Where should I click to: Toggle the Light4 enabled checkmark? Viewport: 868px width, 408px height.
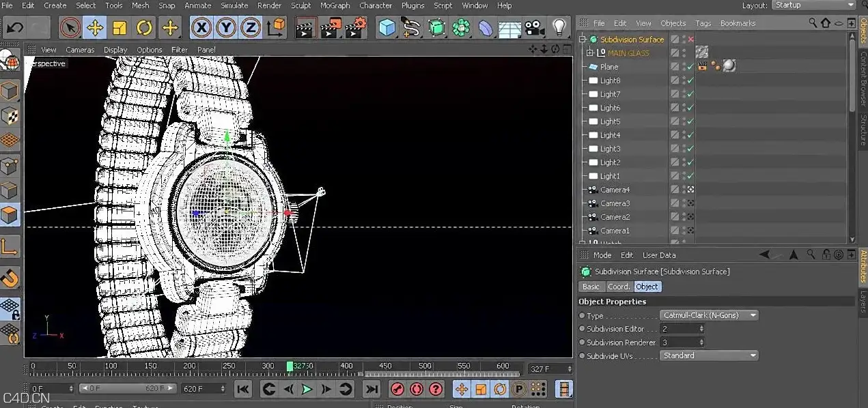[x=690, y=135]
